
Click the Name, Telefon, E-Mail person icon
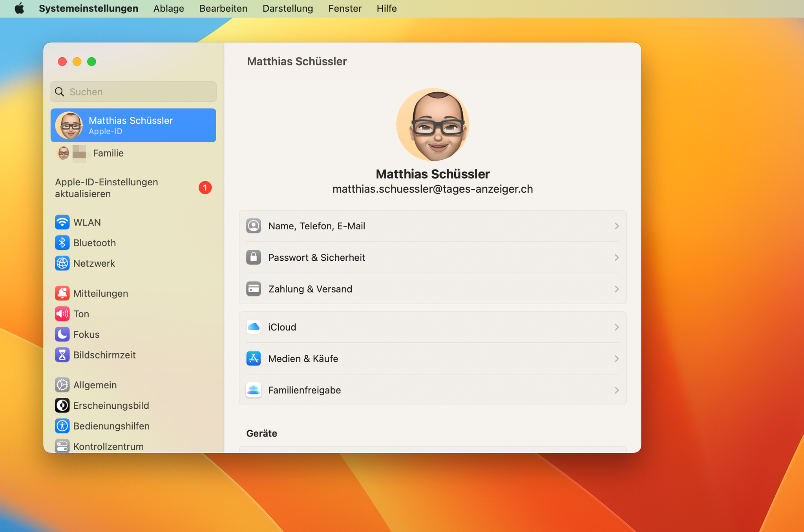click(254, 226)
